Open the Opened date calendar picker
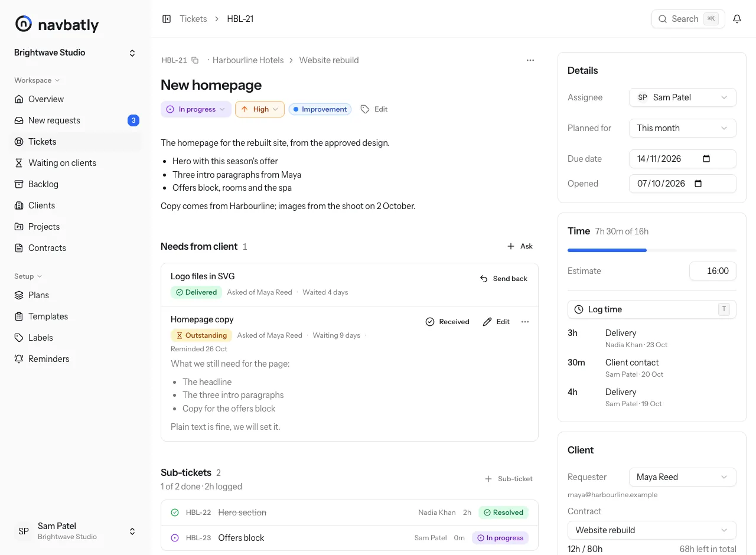This screenshot has height=555, width=756. point(698,184)
